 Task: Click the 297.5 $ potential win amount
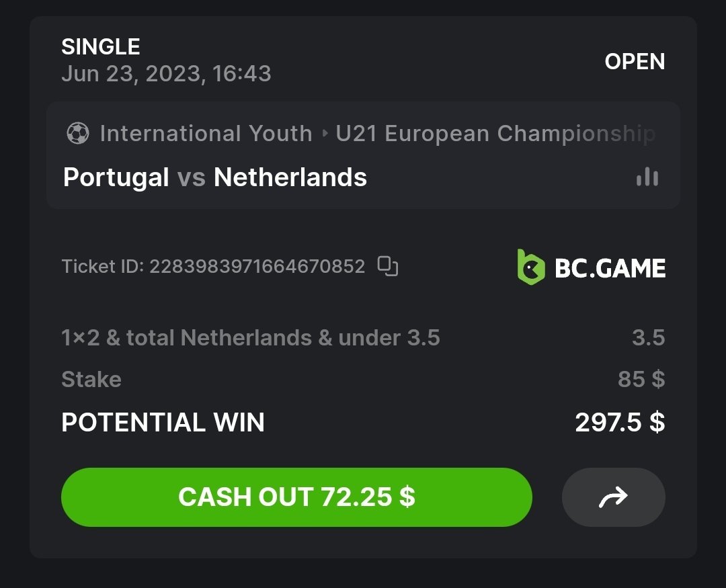[619, 422]
